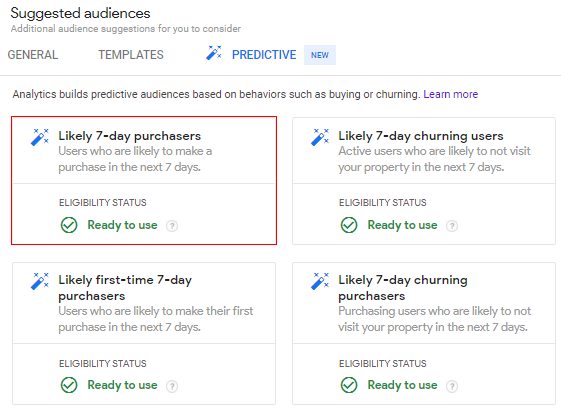Image resolution: width=561 pixels, height=409 pixels.
Task: Switch to the TEMPLATES tab
Action: (131, 55)
